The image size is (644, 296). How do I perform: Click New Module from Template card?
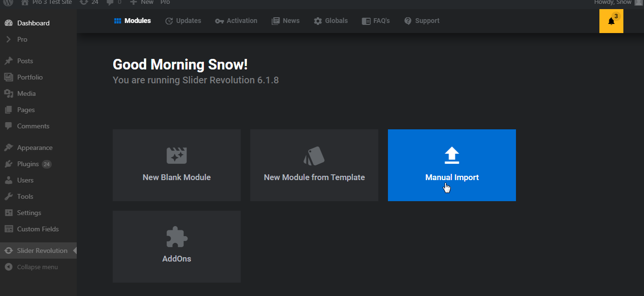pyautogui.click(x=314, y=165)
